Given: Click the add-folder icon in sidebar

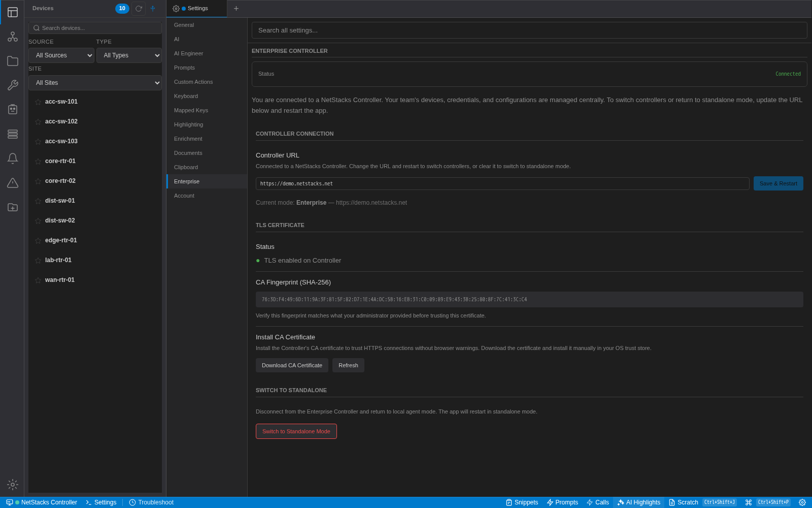Looking at the screenshot, I should [13, 207].
